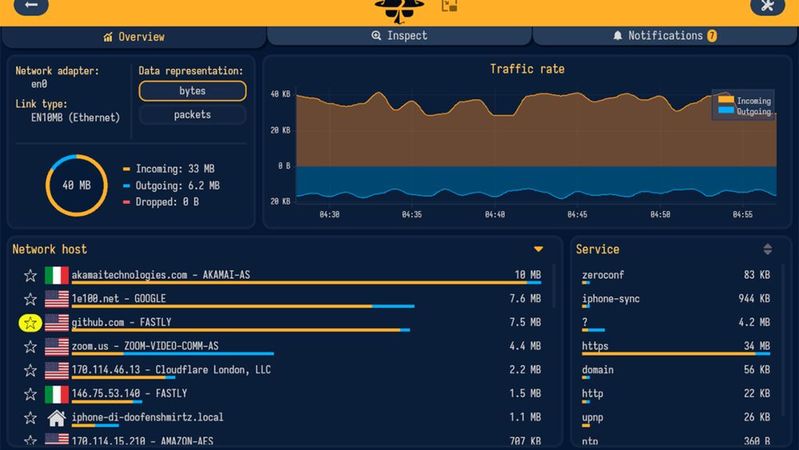
Task: Toggle the Service list sort arrows
Action: pyautogui.click(x=767, y=249)
